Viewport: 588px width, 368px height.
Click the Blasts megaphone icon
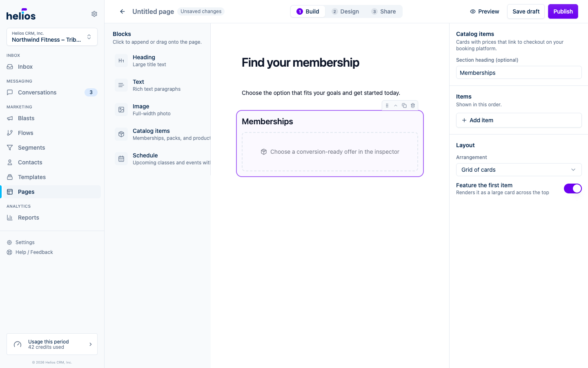coord(10,118)
